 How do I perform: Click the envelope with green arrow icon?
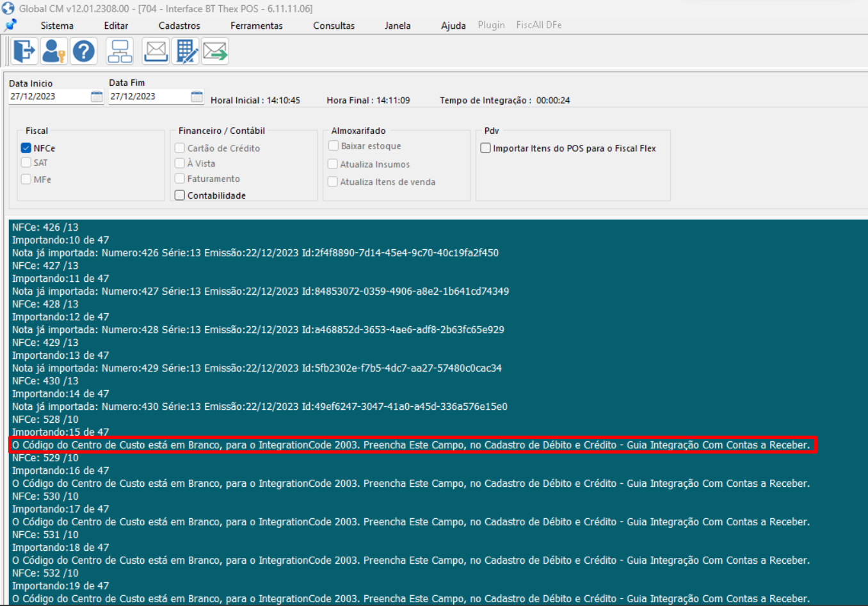[215, 51]
